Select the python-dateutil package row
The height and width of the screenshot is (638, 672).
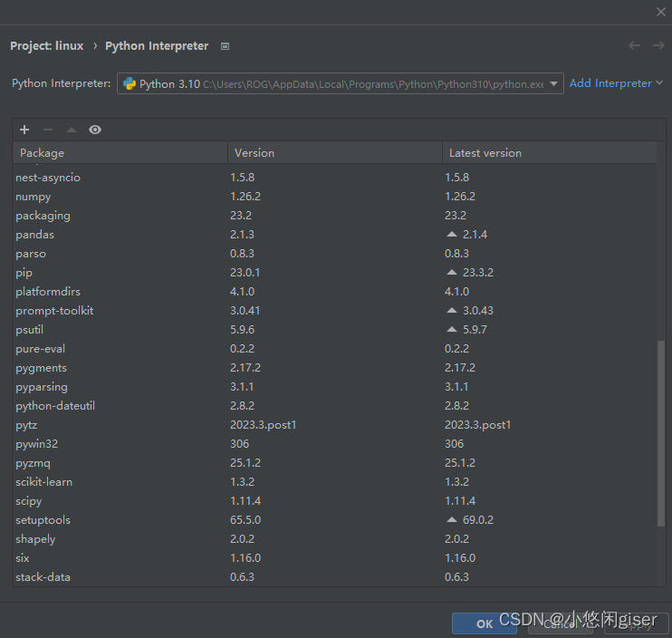click(x=334, y=406)
